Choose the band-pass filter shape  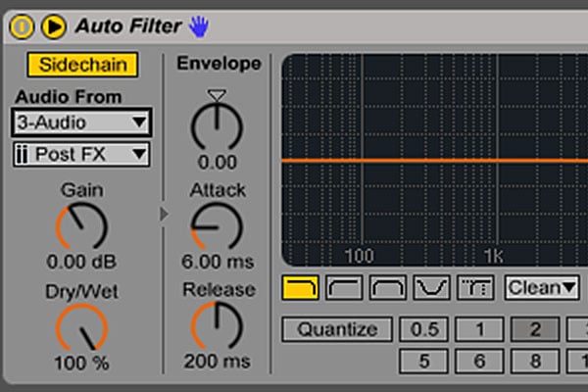[x=386, y=287]
